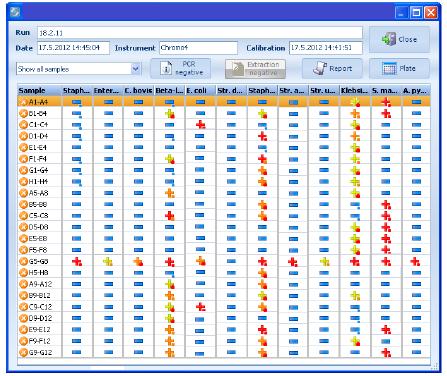
Task: Click the sample status icon next to A1-A4
Action: pos(23,102)
